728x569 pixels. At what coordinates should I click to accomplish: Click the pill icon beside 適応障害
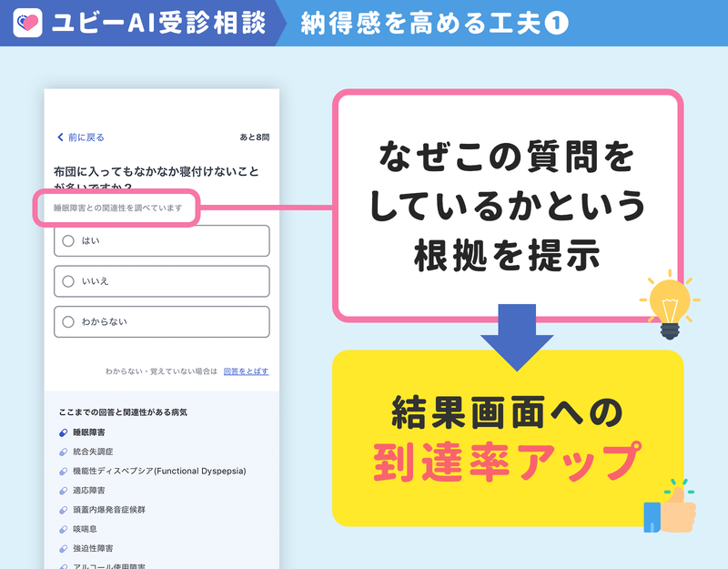coord(64,491)
